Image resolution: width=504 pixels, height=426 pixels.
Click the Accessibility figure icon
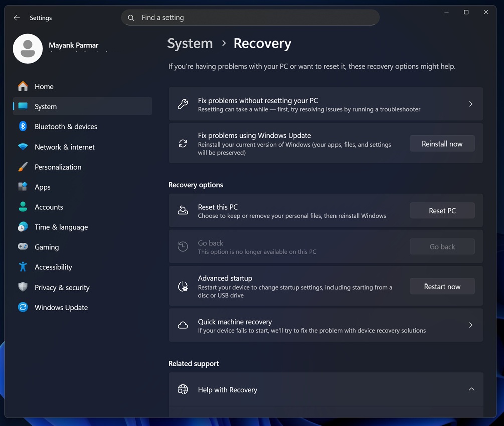click(23, 267)
